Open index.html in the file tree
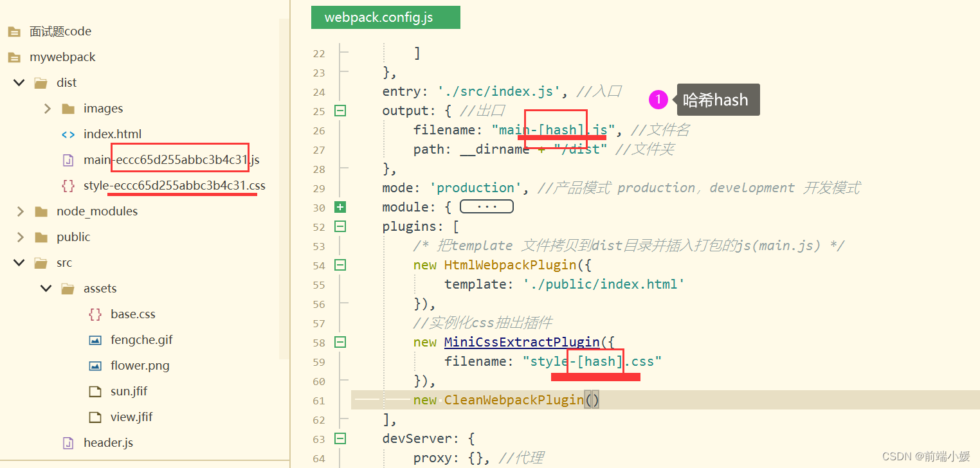Screen dimensions: 980x468 113,134
